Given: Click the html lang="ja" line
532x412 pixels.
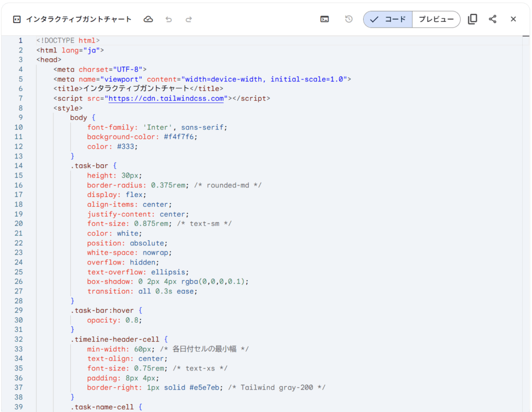Looking at the screenshot, I should pyautogui.click(x=70, y=50).
